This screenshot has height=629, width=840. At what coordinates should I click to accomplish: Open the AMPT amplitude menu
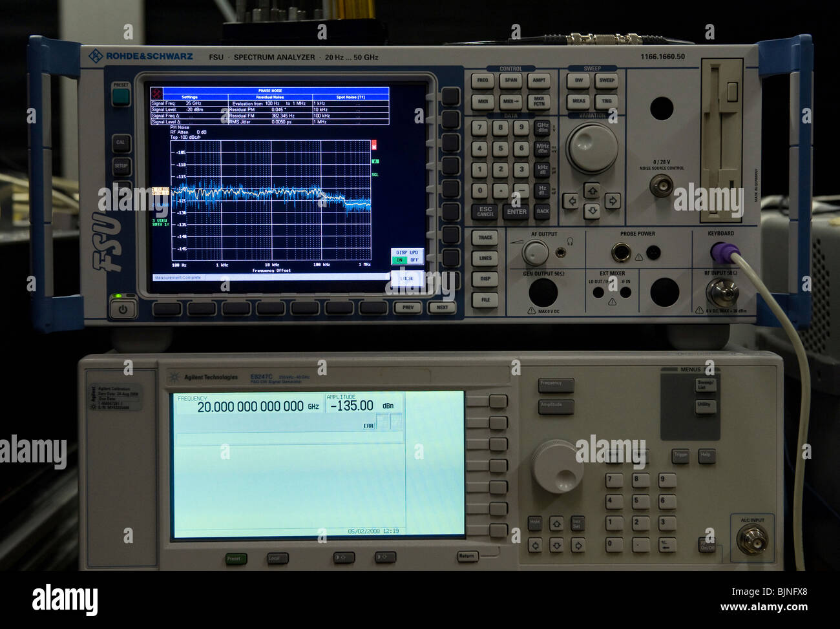pos(539,81)
